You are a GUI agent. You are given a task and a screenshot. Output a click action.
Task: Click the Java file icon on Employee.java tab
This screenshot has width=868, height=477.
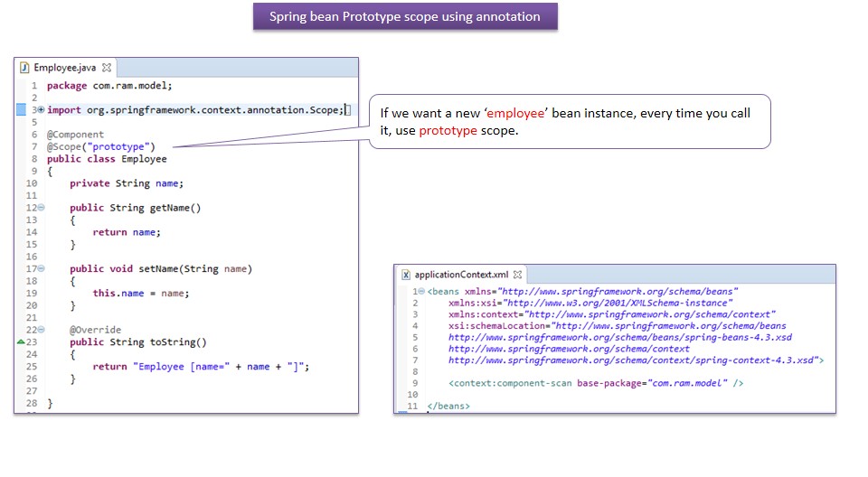pyautogui.click(x=24, y=68)
